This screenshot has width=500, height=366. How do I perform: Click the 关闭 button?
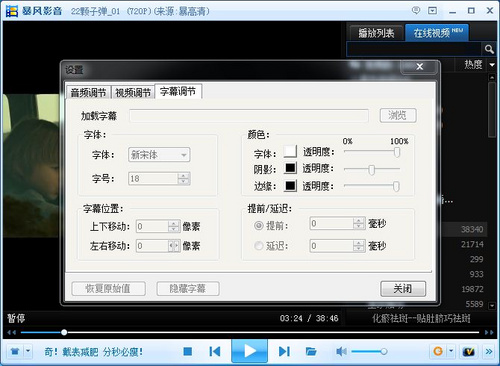403,288
